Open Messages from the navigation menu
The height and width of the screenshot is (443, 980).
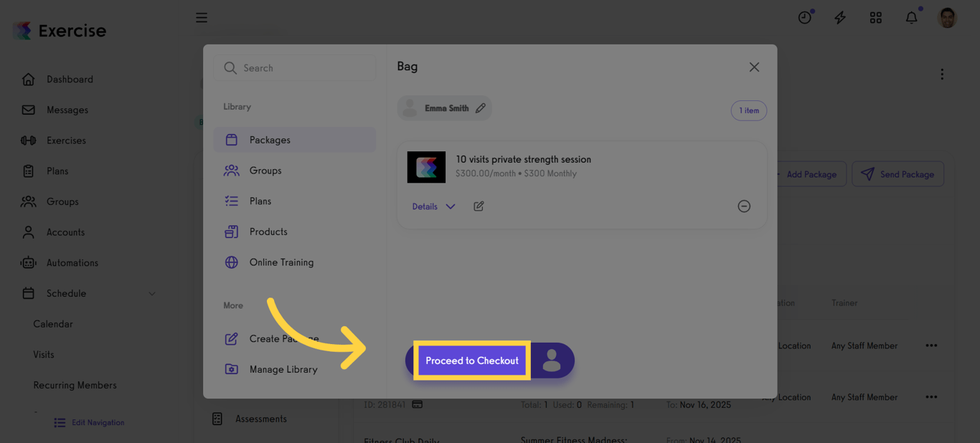[66, 110]
